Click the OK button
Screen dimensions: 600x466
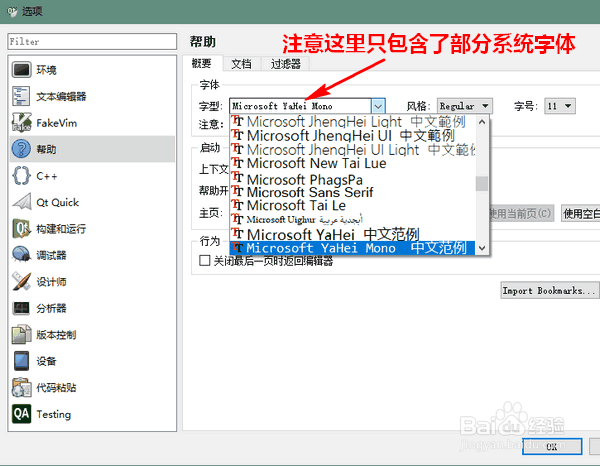(552, 446)
